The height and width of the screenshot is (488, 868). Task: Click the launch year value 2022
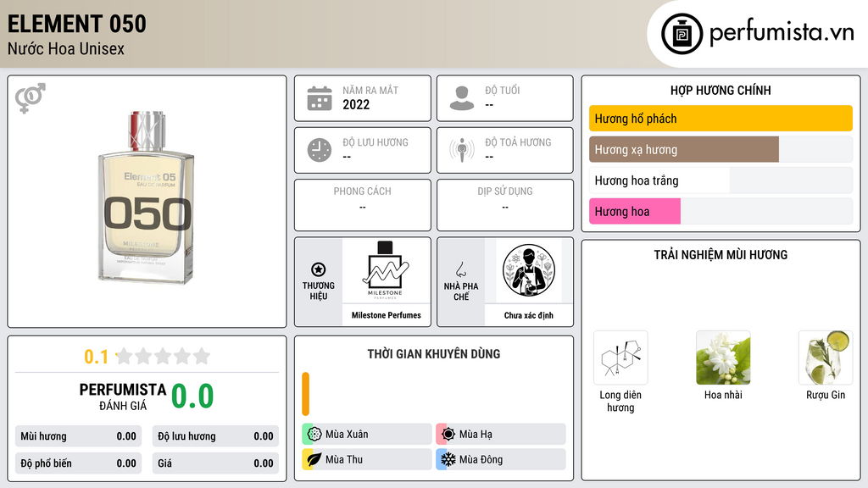pos(356,104)
